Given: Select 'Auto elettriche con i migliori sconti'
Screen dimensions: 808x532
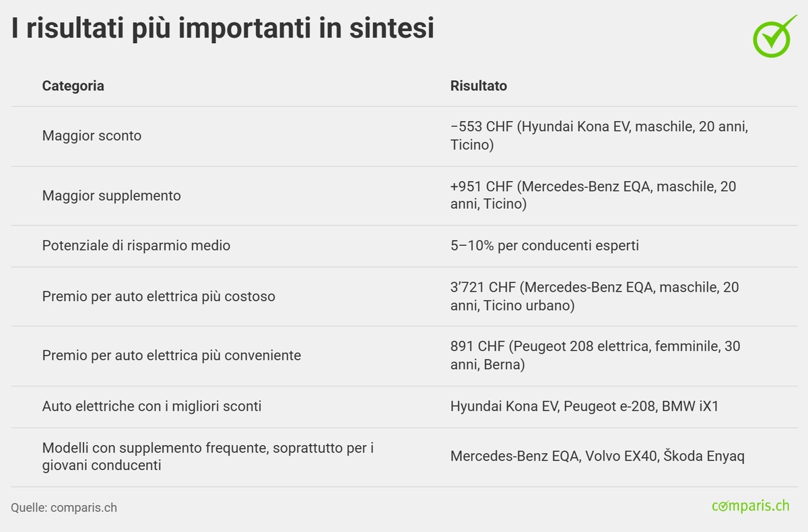Looking at the screenshot, I should click(151, 406).
